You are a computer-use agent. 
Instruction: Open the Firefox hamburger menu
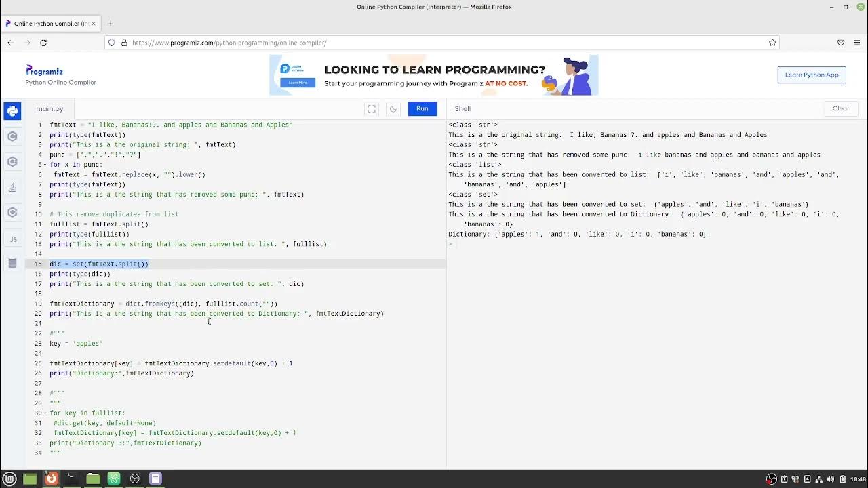tap(858, 43)
